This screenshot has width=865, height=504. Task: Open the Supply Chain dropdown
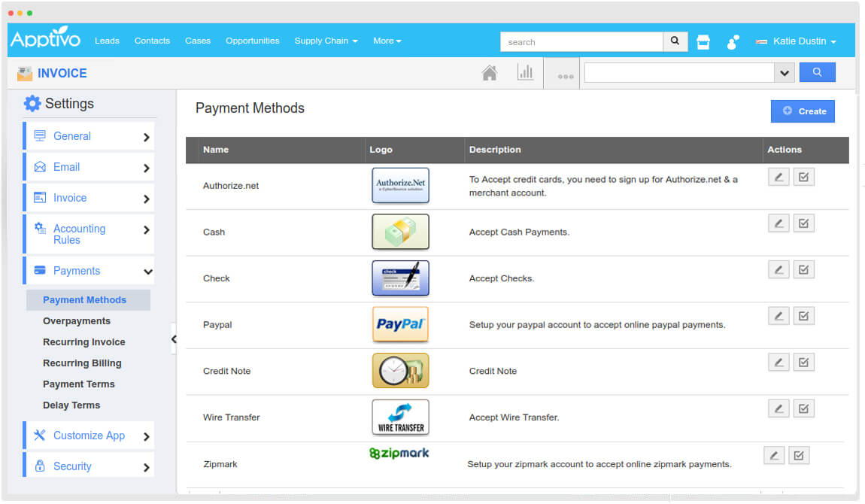(x=326, y=41)
